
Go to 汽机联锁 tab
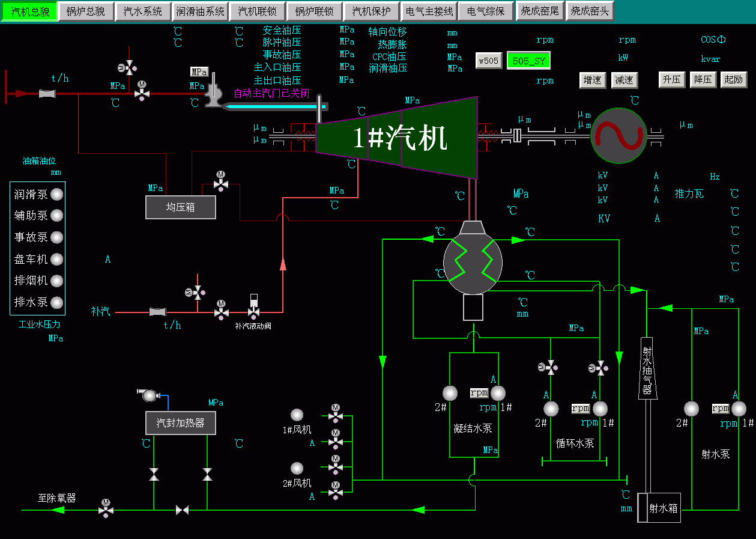(257, 11)
